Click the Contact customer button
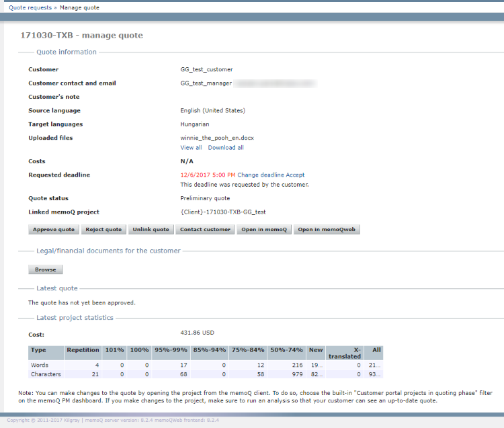The height and width of the screenshot is (428, 504). click(205, 230)
